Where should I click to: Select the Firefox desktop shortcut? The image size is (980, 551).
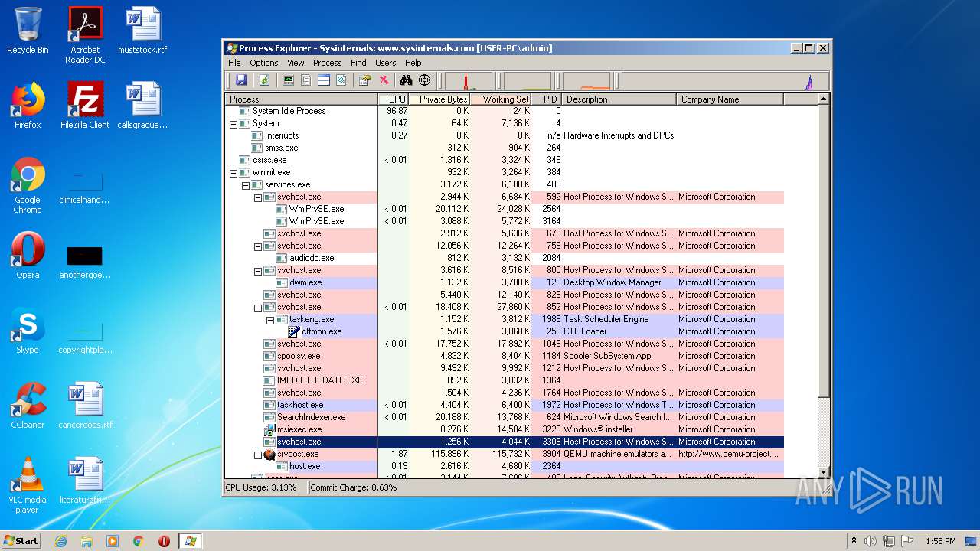coord(28,106)
